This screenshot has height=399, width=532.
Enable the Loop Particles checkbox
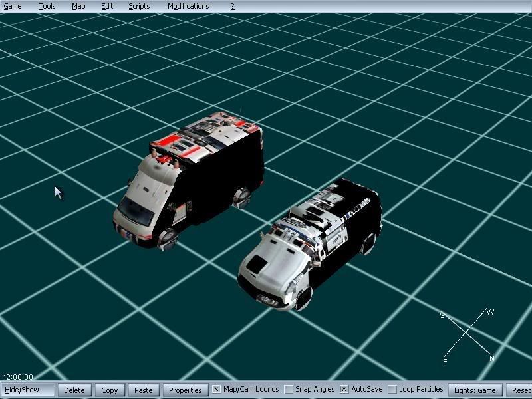(392, 390)
